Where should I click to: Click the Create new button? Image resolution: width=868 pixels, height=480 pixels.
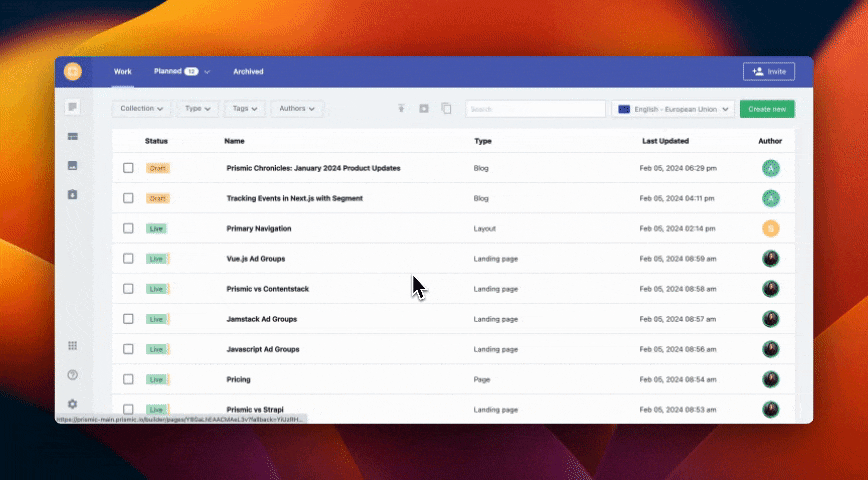coord(767,109)
